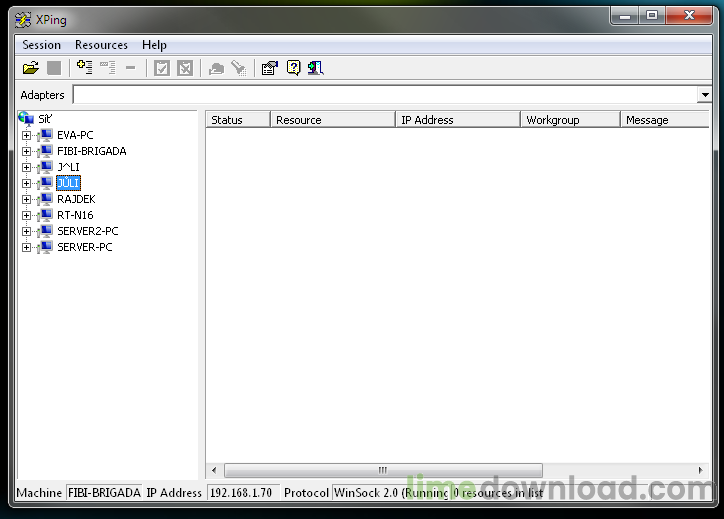724x519 pixels.
Task: Click the computer icon beside J^LI
Action: 45,167
